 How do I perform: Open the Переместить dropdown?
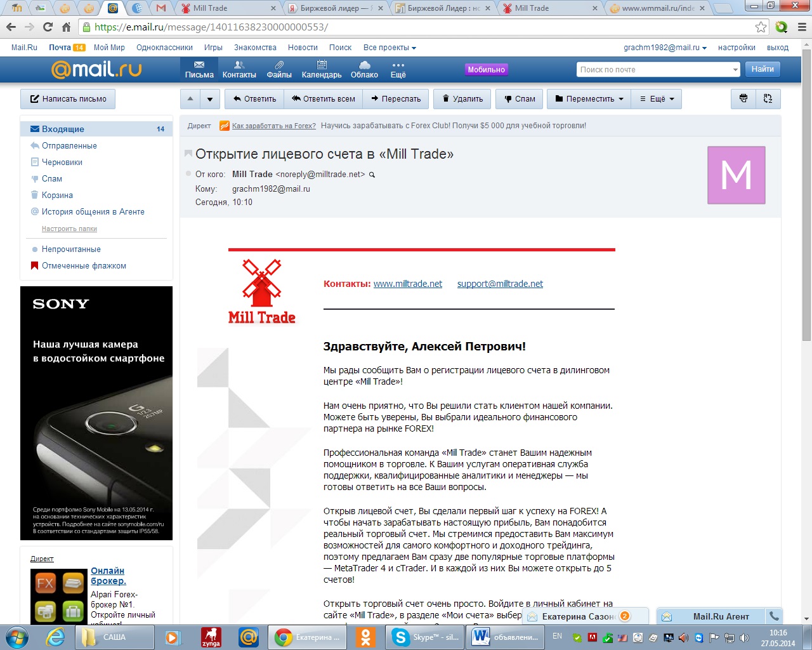[x=589, y=98]
